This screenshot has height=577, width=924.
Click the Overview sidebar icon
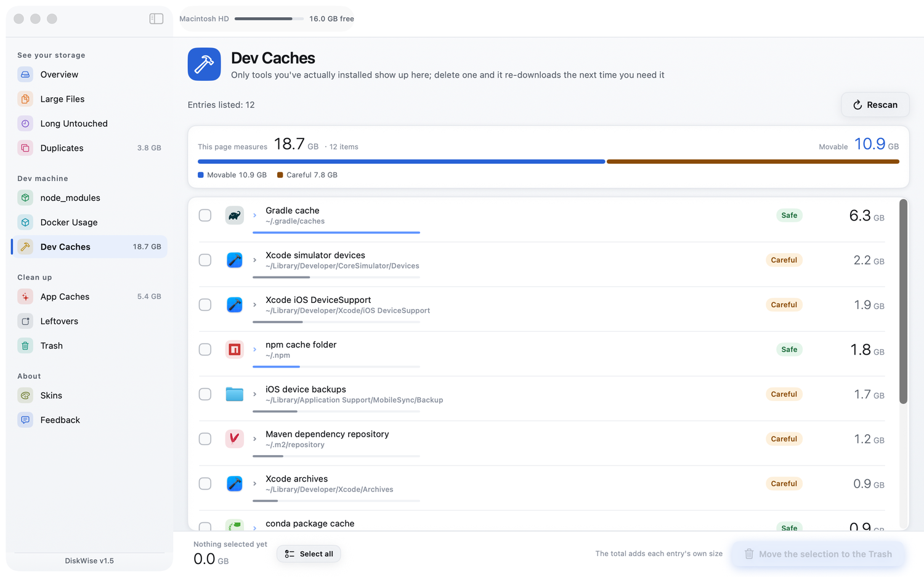click(x=25, y=75)
